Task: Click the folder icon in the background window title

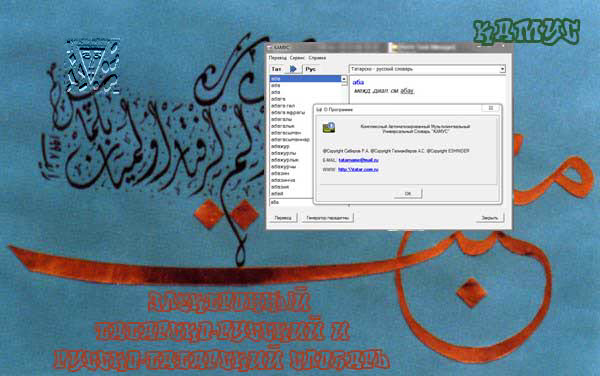Action: click(395, 47)
